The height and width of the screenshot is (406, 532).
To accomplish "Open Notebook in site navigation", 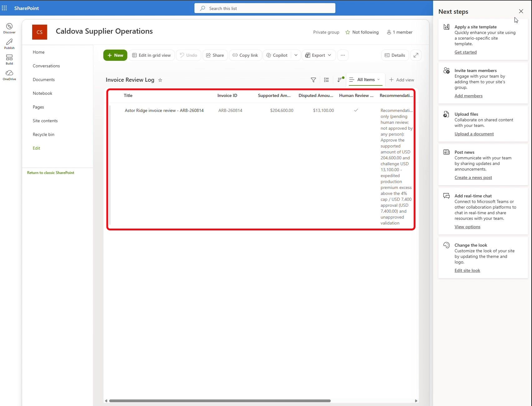I will [x=42, y=93].
